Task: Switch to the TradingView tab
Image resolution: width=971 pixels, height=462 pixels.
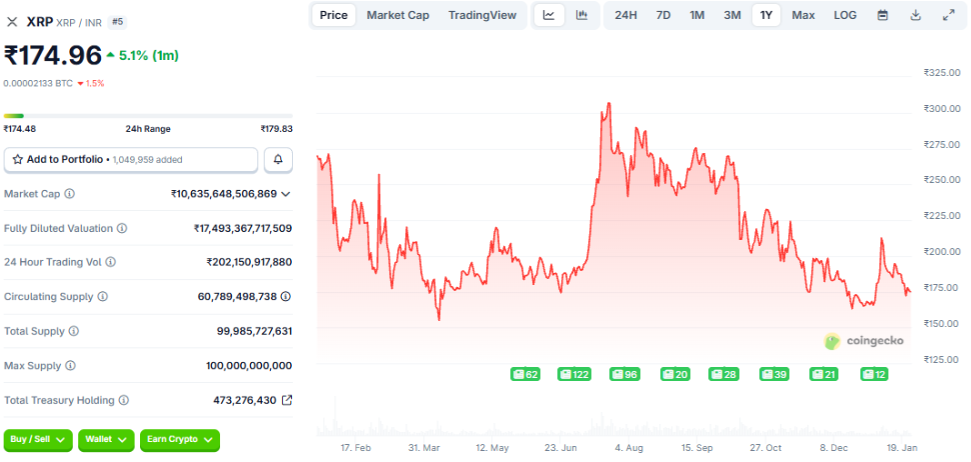Action: tap(482, 15)
